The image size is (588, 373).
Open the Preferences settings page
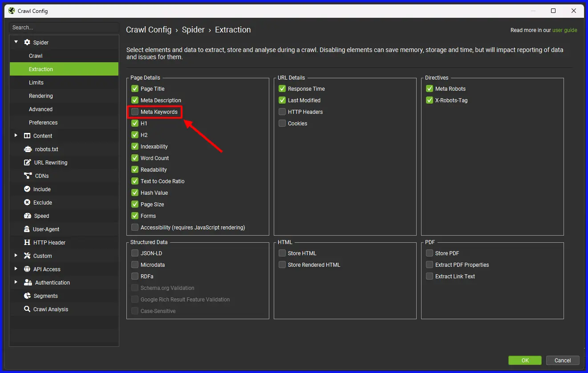tap(64, 122)
